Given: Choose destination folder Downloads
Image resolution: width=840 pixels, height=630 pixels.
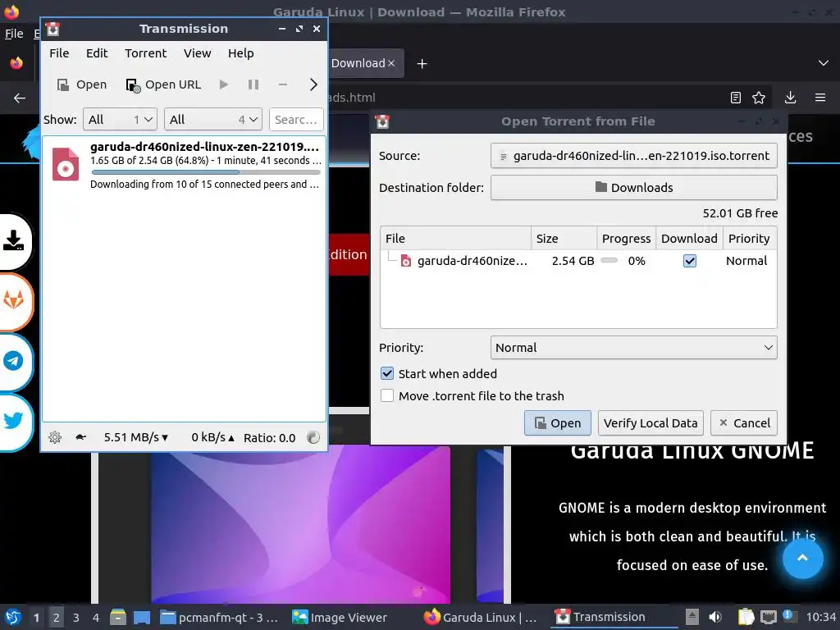Looking at the screenshot, I should [x=634, y=188].
